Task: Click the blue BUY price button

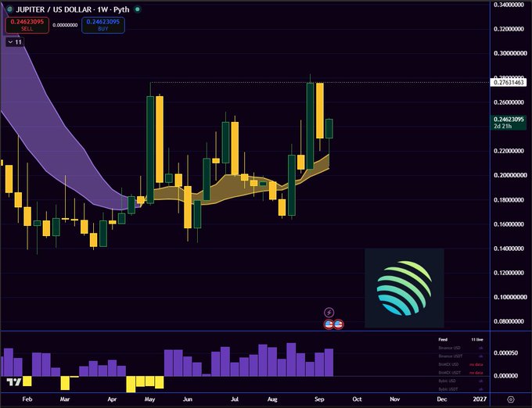Action: [102, 25]
